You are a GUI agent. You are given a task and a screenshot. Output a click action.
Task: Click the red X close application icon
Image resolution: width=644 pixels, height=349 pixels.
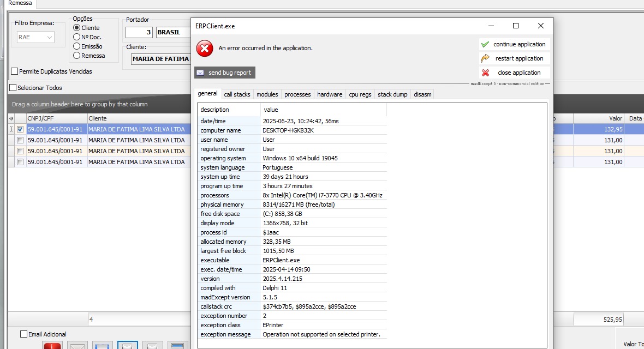click(x=485, y=73)
